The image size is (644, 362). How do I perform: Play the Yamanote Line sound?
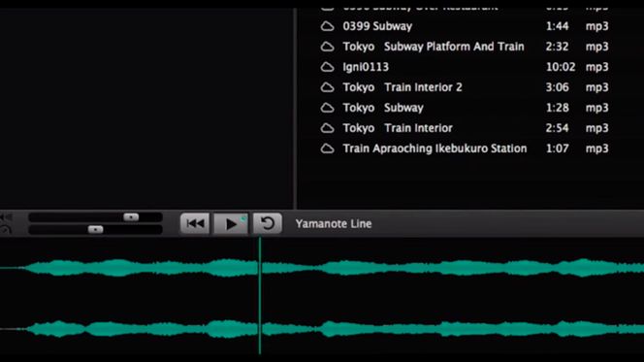pos(231,223)
